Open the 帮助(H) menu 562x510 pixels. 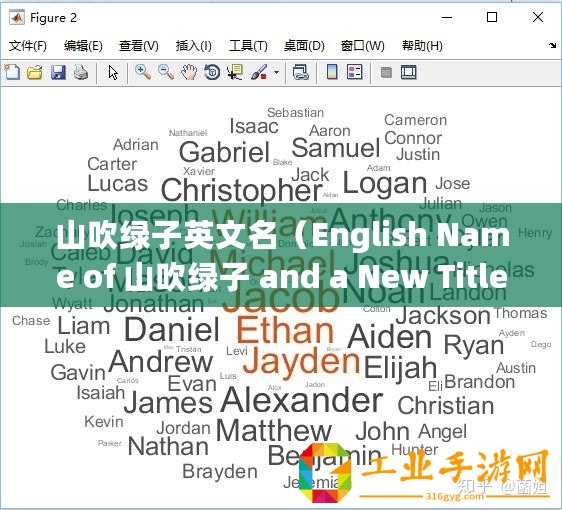click(x=422, y=46)
